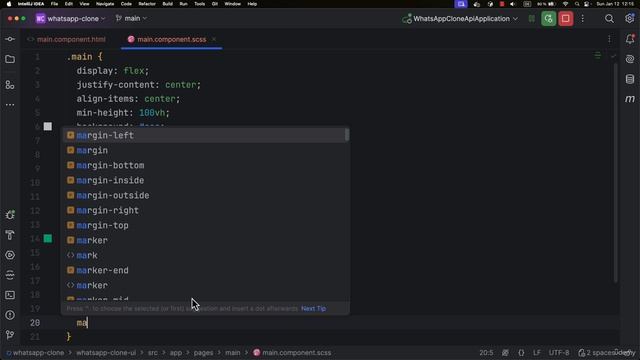This screenshot has width=640, height=360.
Task: Open the Build hammer tool window
Action: [x=10, y=235]
